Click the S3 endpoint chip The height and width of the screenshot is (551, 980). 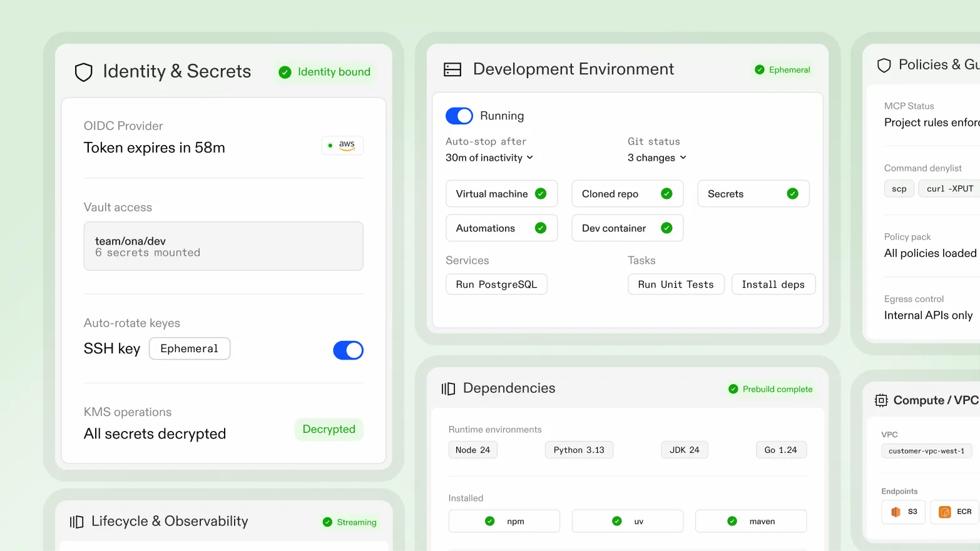point(904,512)
